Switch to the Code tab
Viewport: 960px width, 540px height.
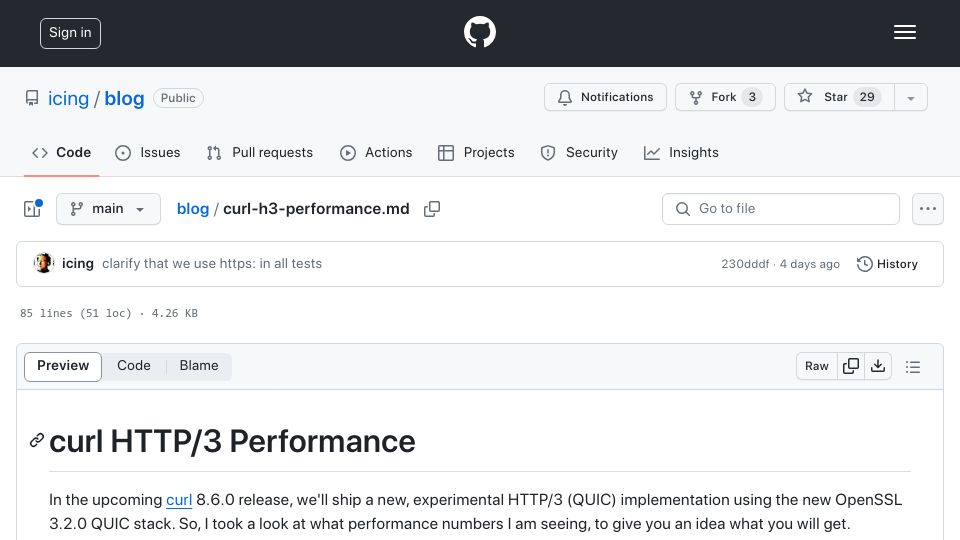[61, 152]
